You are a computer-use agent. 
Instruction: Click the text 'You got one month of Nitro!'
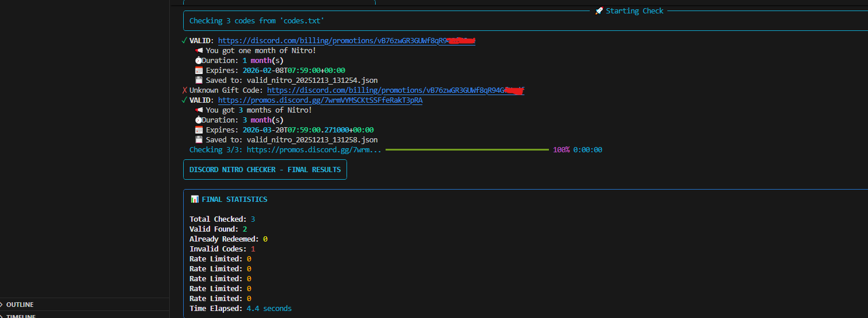click(x=261, y=51)
